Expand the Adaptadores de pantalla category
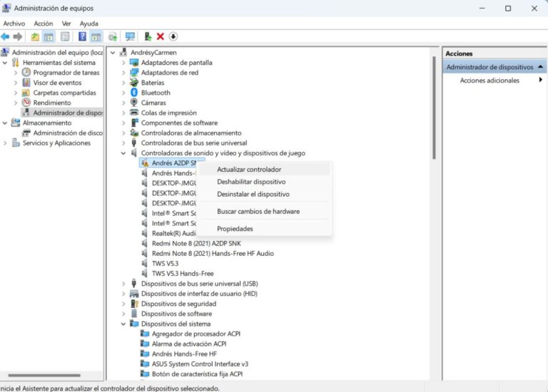This screenshot has height=392, width=548. 123,63
